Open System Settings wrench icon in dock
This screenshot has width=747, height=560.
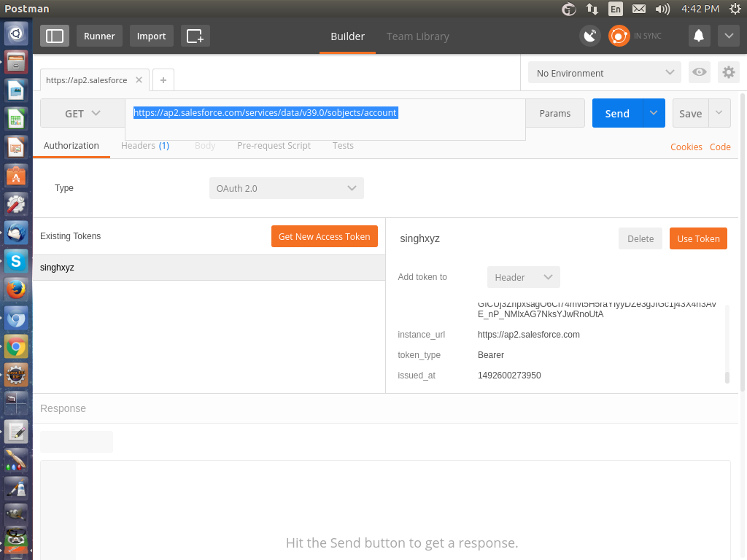[x=16, y=205]
